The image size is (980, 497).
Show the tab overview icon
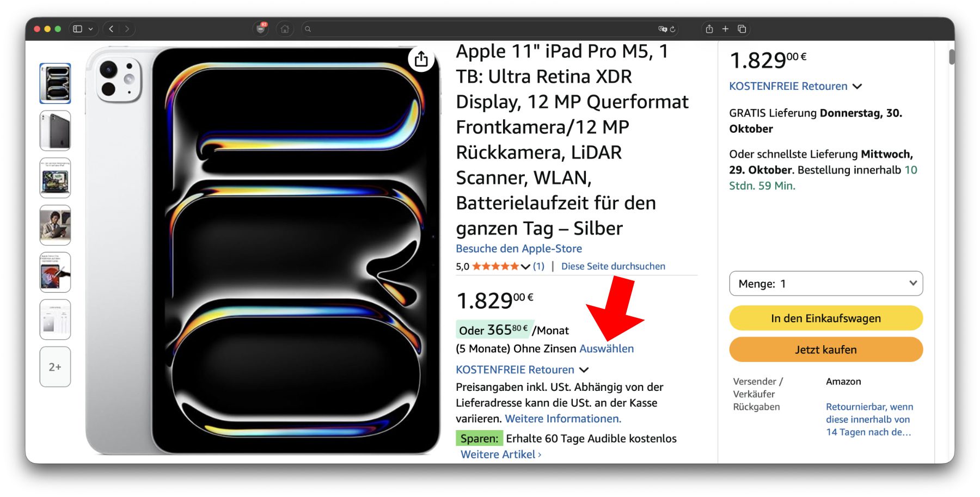(742, 29)
